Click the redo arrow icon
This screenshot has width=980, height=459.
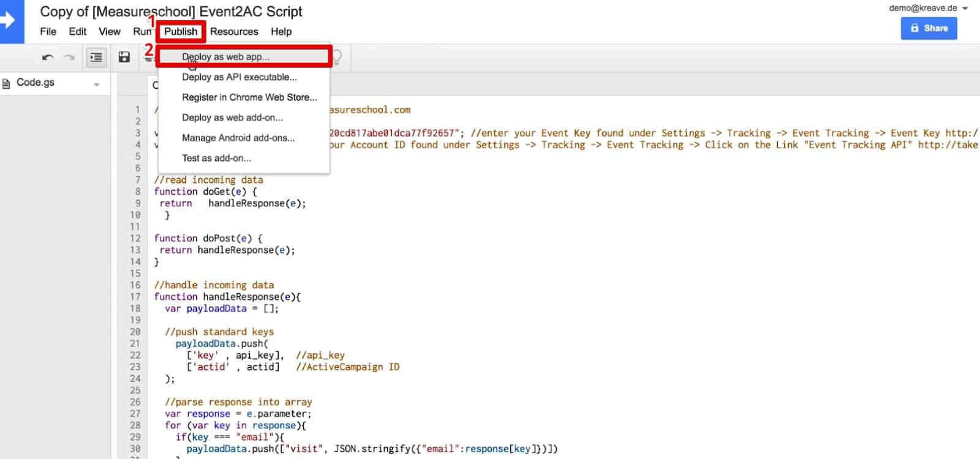coord(69,58)
